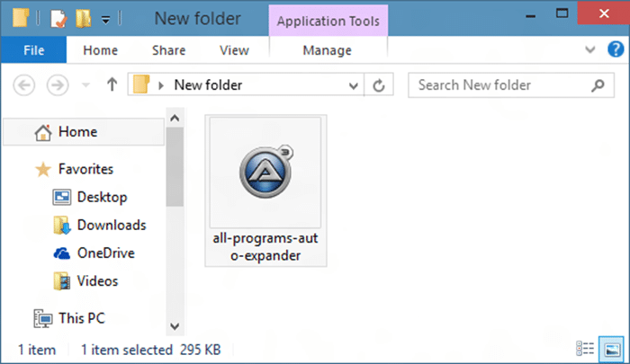The height and width of the screenshot is (364, 630).
Task: Go up one level with Up arrow
Action: click(x=112, y=84)
